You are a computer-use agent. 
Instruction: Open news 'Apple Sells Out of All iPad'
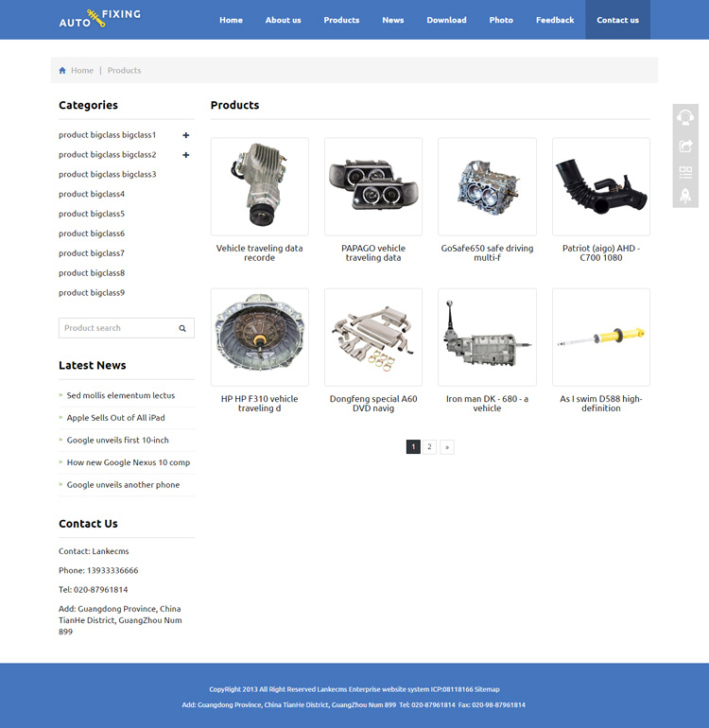point(115,418)
